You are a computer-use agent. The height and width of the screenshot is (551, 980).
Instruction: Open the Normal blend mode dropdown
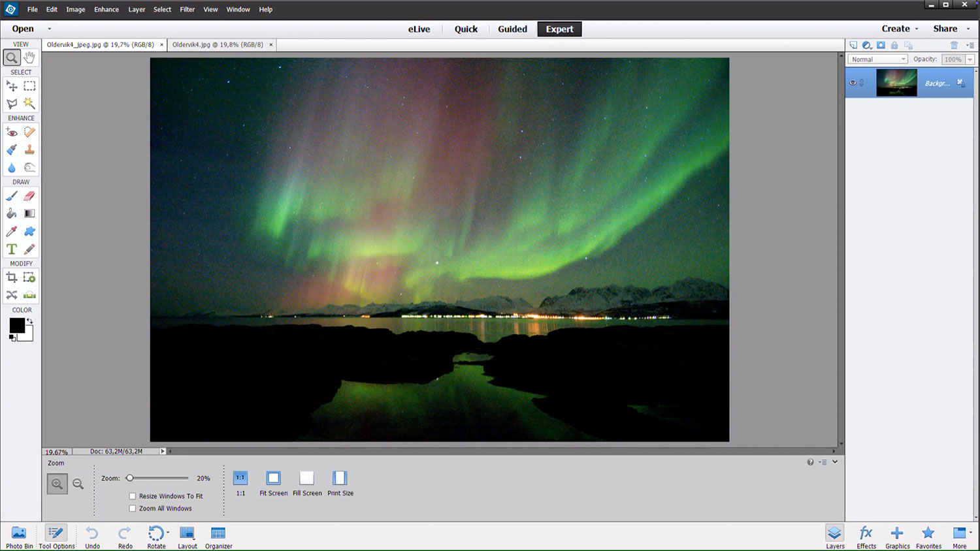tap(877, 59)
